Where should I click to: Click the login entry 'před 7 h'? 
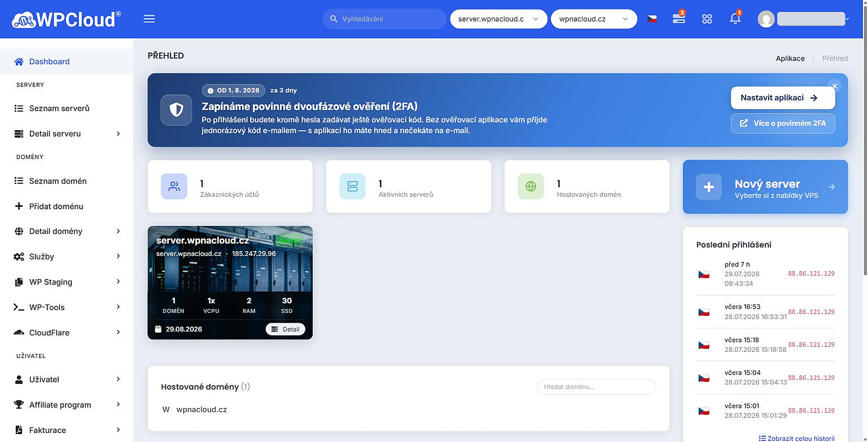pos(765,274)
